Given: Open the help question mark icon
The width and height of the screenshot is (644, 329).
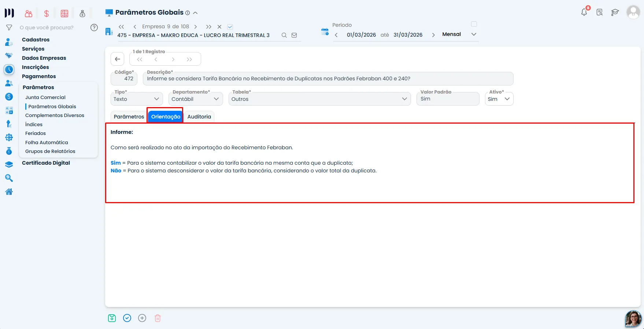Looking at the screenshot, I should [x=94, y=28].
